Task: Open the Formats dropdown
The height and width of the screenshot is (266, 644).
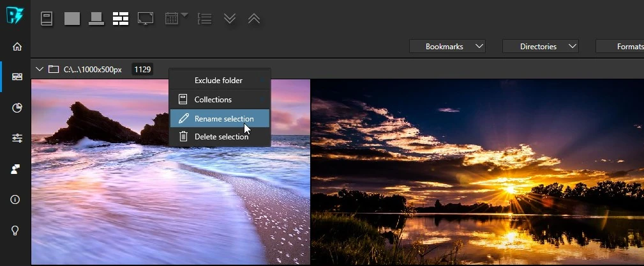Action: 620,47
